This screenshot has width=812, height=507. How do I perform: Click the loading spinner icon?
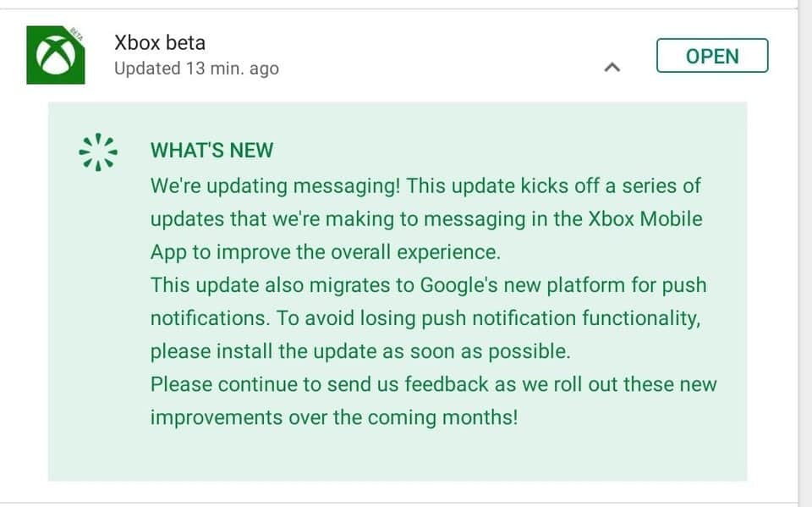[x=97, y=152]
